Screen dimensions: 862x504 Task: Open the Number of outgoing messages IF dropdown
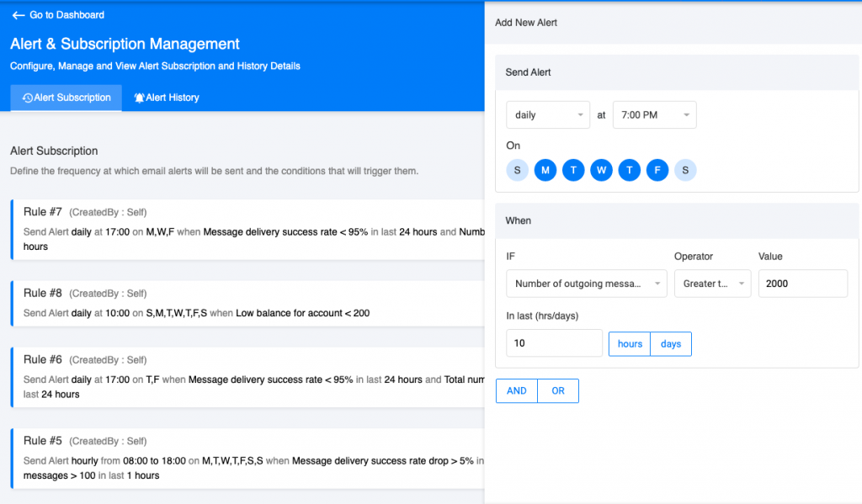587,284
